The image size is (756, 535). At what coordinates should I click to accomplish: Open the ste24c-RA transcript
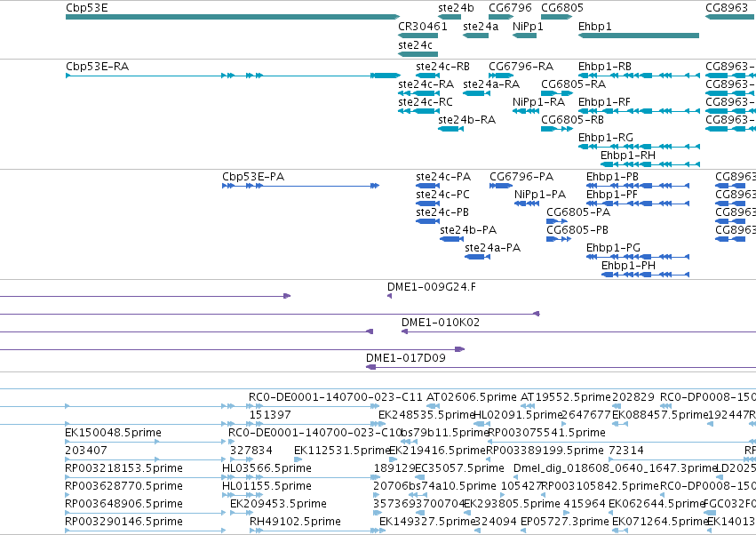click(x=419, y=93)
